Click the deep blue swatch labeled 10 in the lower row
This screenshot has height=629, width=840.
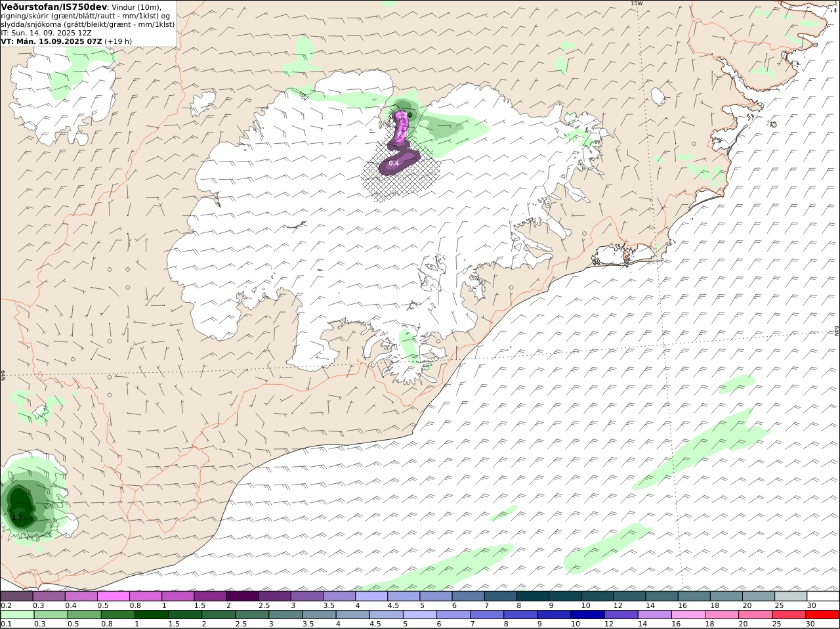(587, 615)
